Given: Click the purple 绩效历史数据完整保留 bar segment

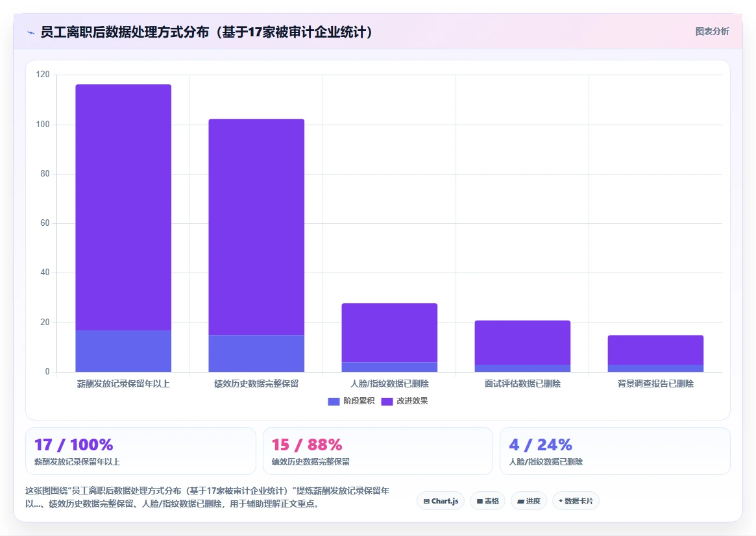Looking at the screenshot, I should pos(256,226).
